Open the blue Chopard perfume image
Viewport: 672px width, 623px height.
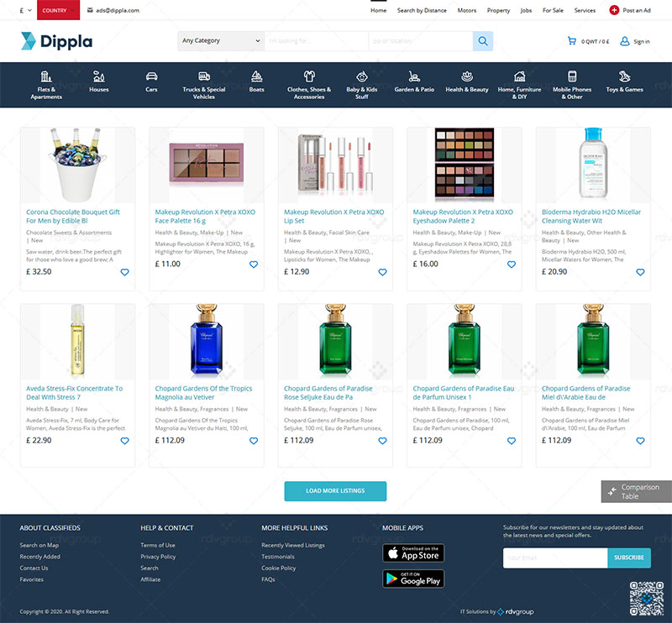[x=206, y=341]
